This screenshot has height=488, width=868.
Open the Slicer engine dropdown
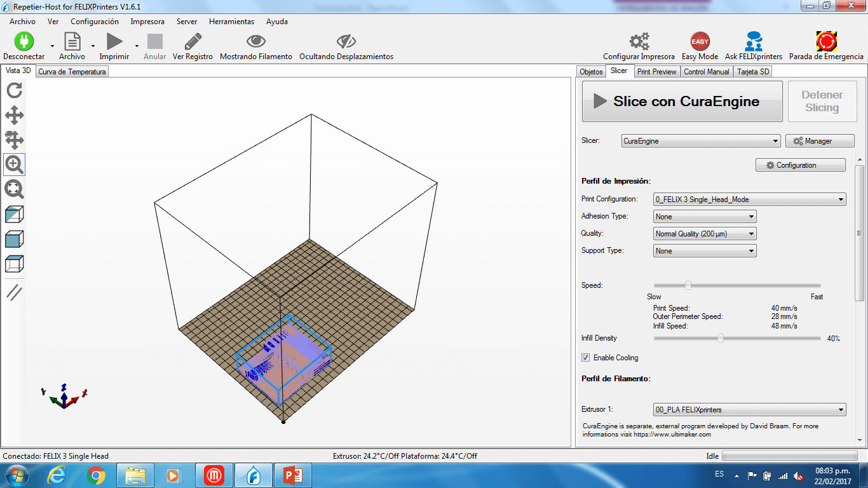[701, 141]
